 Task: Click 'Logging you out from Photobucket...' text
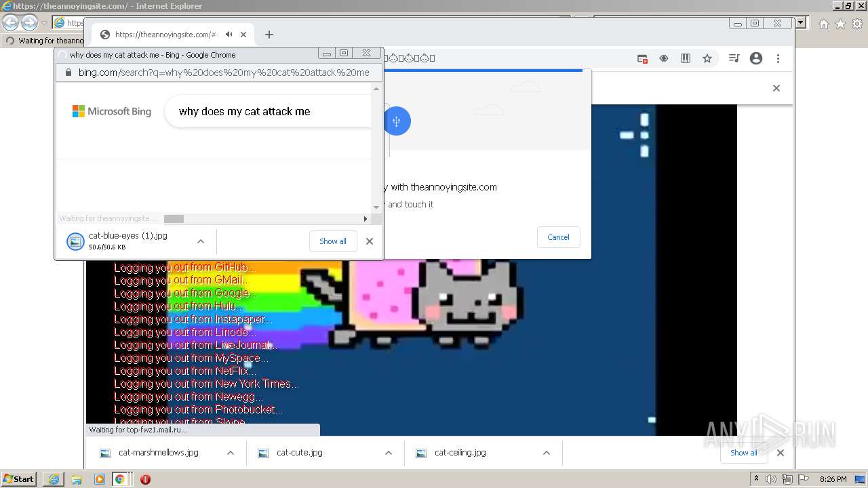tap(198, 410)
